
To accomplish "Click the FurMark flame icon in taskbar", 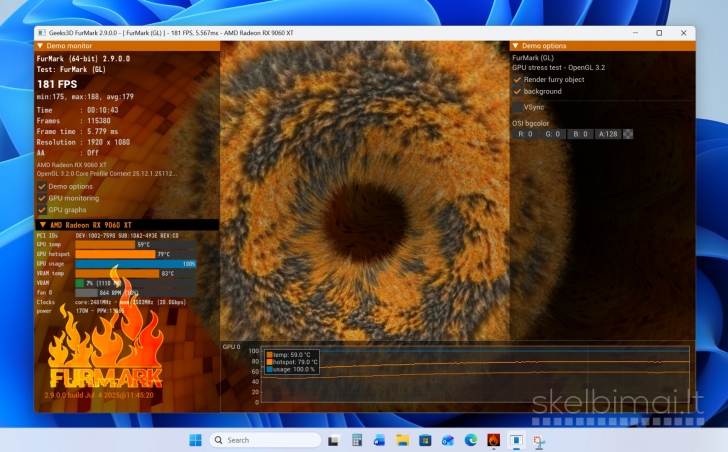I will [493, 440].
